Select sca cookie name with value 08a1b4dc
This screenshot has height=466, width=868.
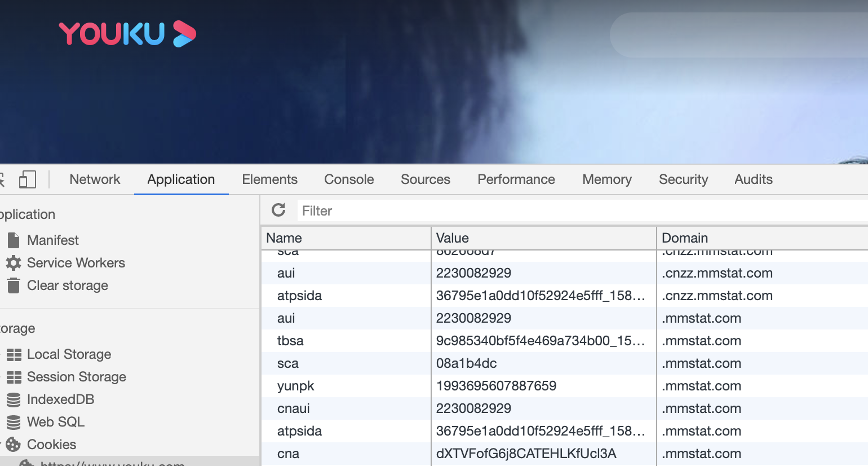pos(287,363)
